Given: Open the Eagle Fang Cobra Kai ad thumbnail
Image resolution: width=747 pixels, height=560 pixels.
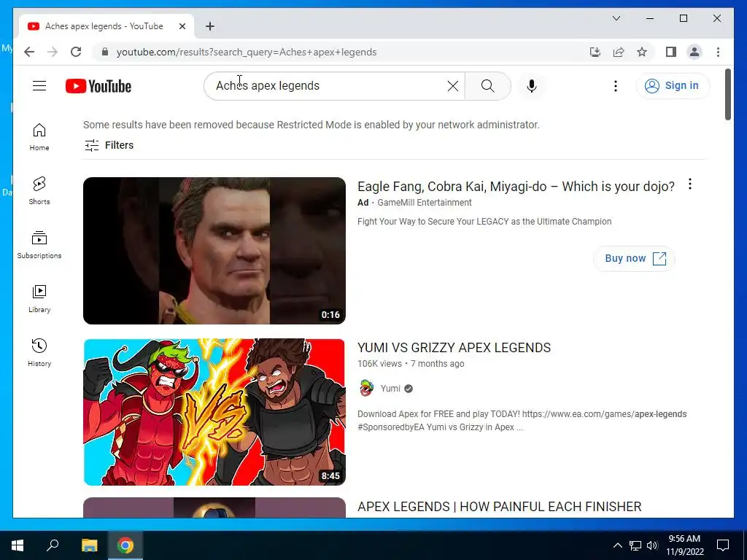Looking at the screenshot, I should 214,251.
